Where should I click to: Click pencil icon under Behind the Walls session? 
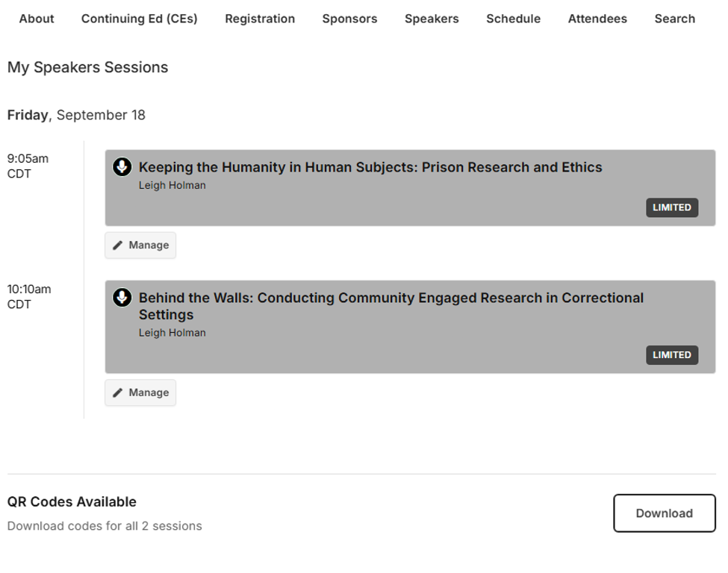coord(118,392)
